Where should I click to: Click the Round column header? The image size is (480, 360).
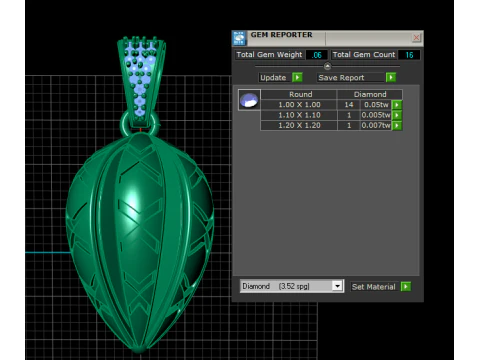point(299,94)
